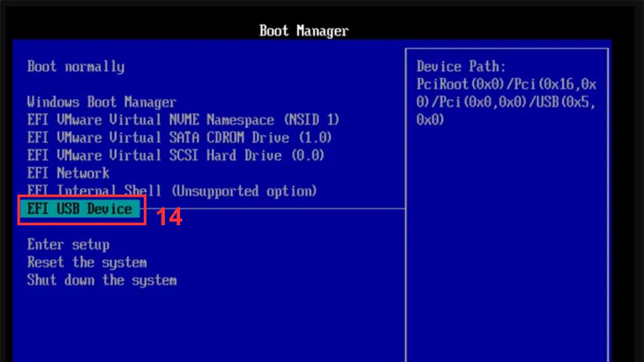Choose Windows Boot Manager entry
Viewport: 644px width, 362px height.
[x=101, y=102]
